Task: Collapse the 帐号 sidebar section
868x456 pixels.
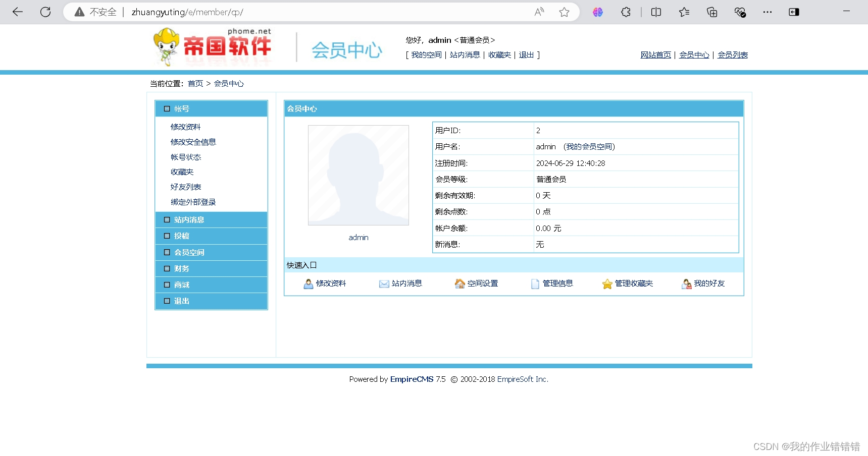Action: point(211,109)
